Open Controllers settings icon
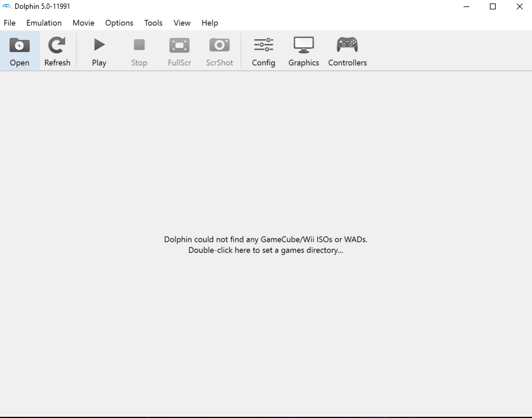Image resolution: width=532 pixels, height=418 pixels. (347, 44)
